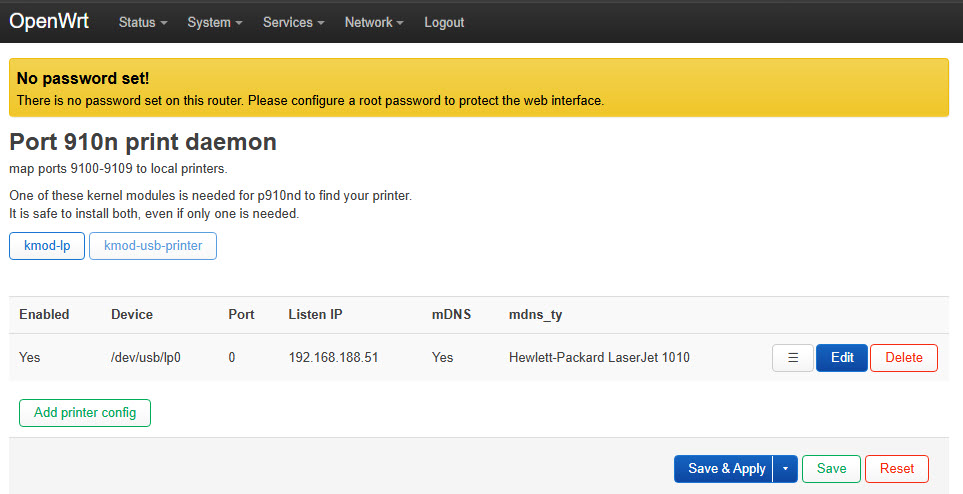The image size is (963, 494).
Task: Open the Network menu
Action: (373, 22)
